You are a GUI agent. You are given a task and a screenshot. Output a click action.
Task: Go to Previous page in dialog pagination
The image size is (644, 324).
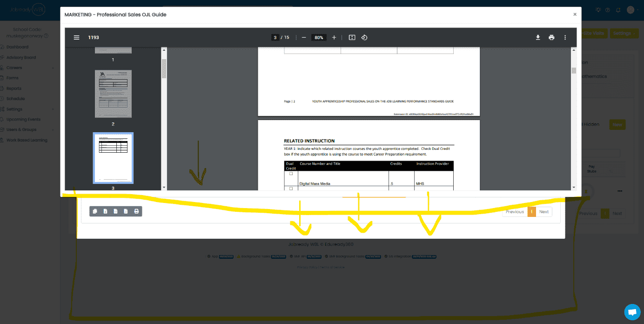(515, 212)
